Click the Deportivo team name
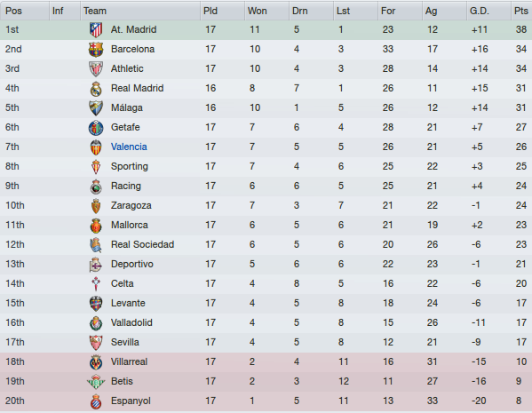This screenshot has width=532, height=413. pos(132,265)
